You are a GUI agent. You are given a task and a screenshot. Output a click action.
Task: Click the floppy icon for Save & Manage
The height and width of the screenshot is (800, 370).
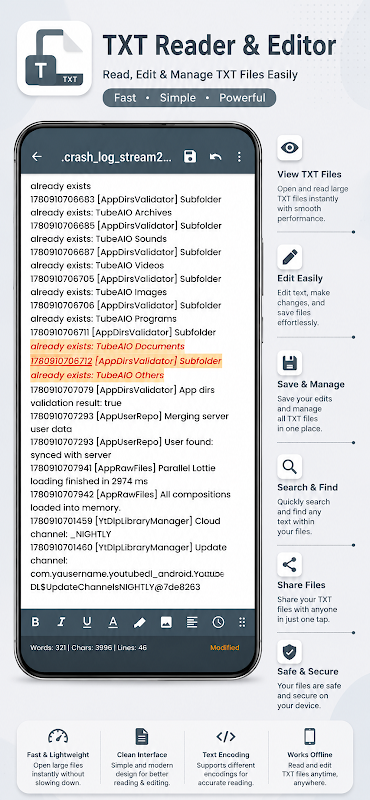tap(290, 363)
